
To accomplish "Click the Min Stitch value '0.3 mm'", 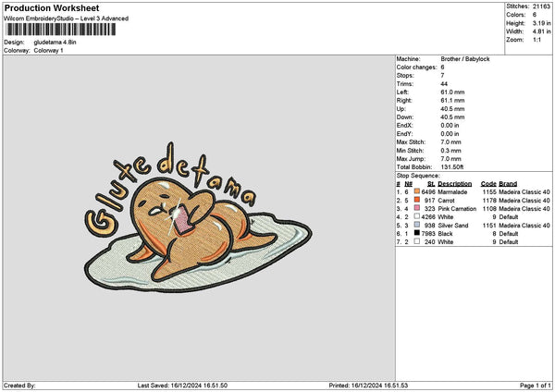I will (x=450, y=151).
